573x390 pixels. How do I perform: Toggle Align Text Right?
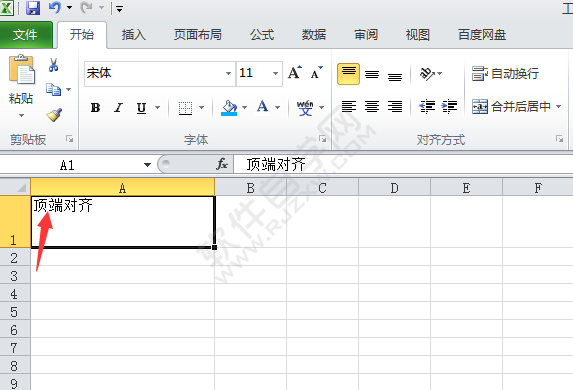(x=395, y=107)
